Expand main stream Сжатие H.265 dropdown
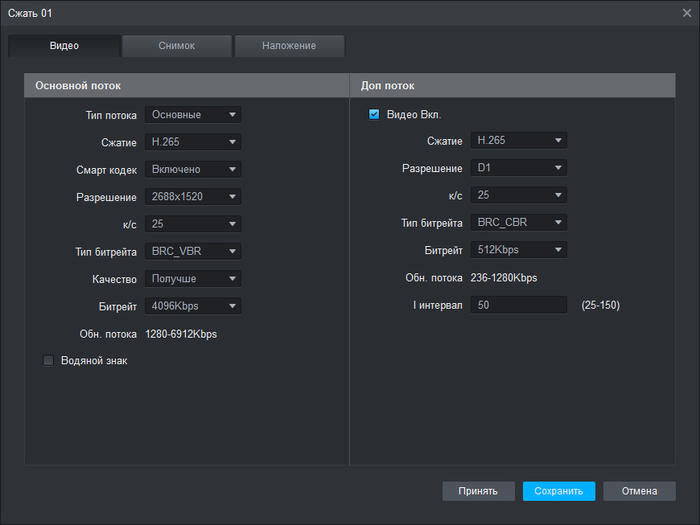This screenshot has width=700, height=525. pyautogui.click(x=193, y=142)
